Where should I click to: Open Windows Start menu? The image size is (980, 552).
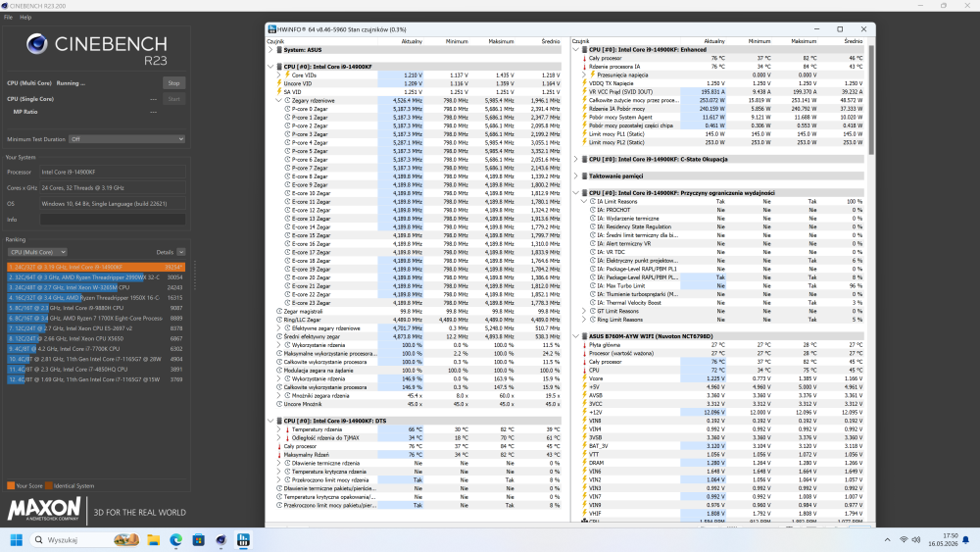pyautogui.click(x=17, y=539)
